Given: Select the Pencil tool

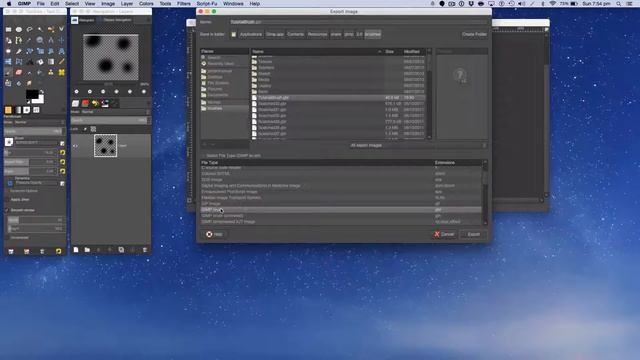Looking at the screenshot, I should point(61,62).
